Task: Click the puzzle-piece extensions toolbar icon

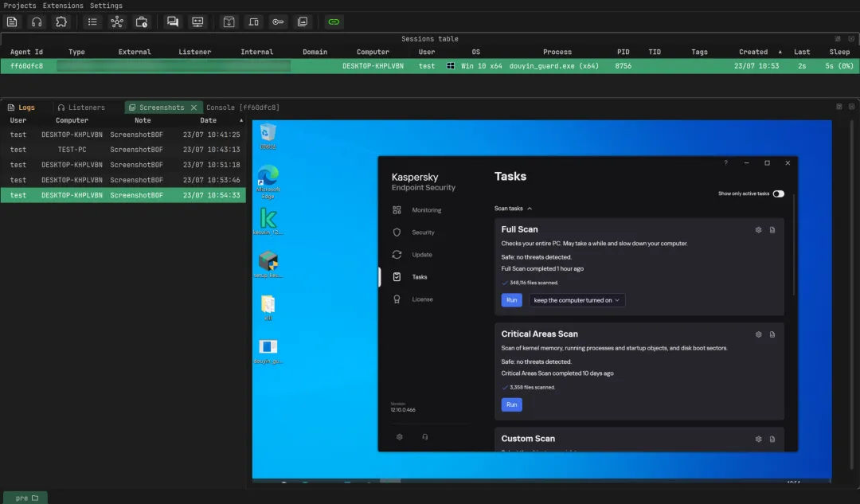Action: (61, 22)
